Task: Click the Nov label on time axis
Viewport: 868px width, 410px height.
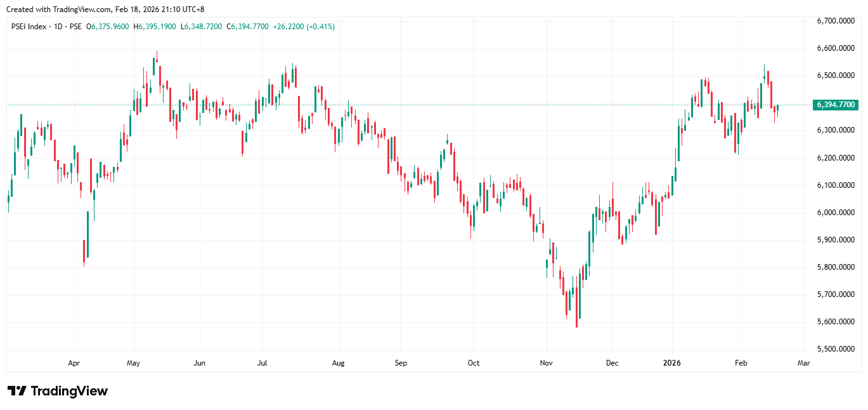Action: (x=547, y=363)
